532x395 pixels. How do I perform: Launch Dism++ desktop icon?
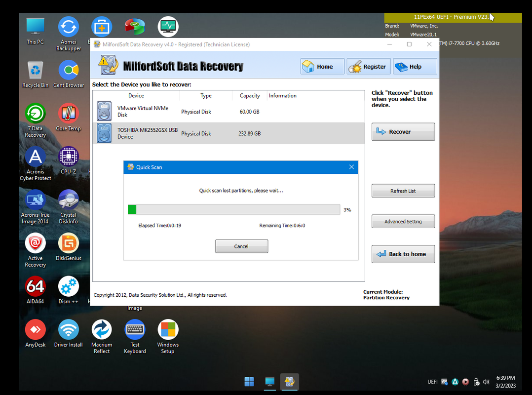click(69, 290)
